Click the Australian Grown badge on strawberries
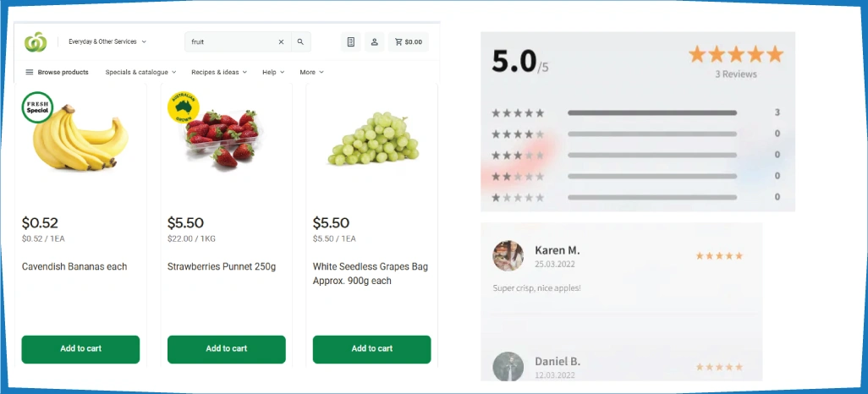Screen dimensions: 868x394 tap(184, 107)
